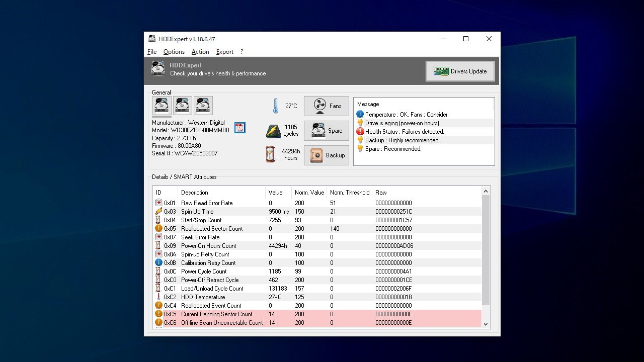Click the Capacity 2.73 Tb text
This screenshot has width=644, height=362.
coord(174,138)
